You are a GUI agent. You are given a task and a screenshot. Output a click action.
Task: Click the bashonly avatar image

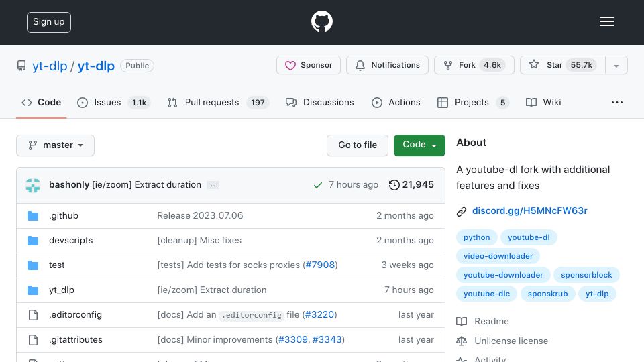coord(33,185)
